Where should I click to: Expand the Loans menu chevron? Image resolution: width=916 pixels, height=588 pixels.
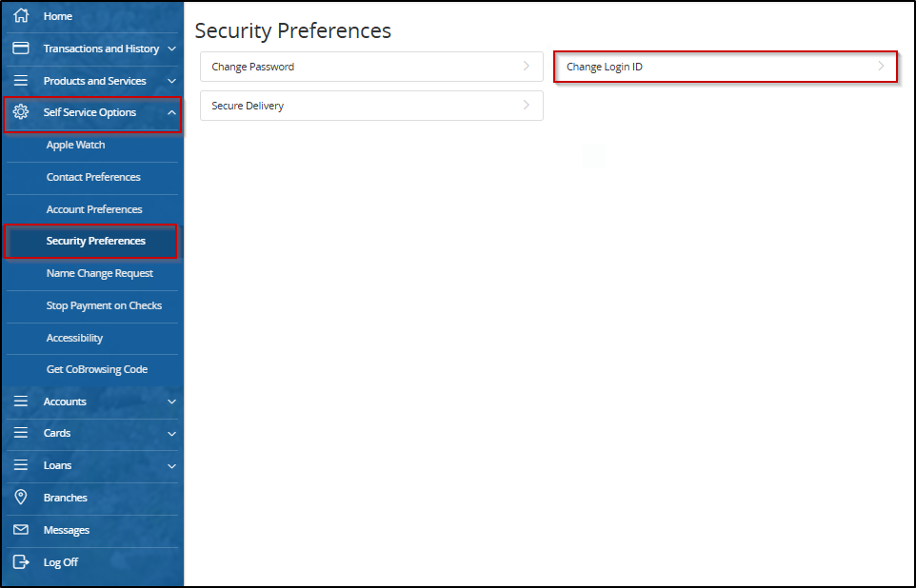tap(172, 465)
